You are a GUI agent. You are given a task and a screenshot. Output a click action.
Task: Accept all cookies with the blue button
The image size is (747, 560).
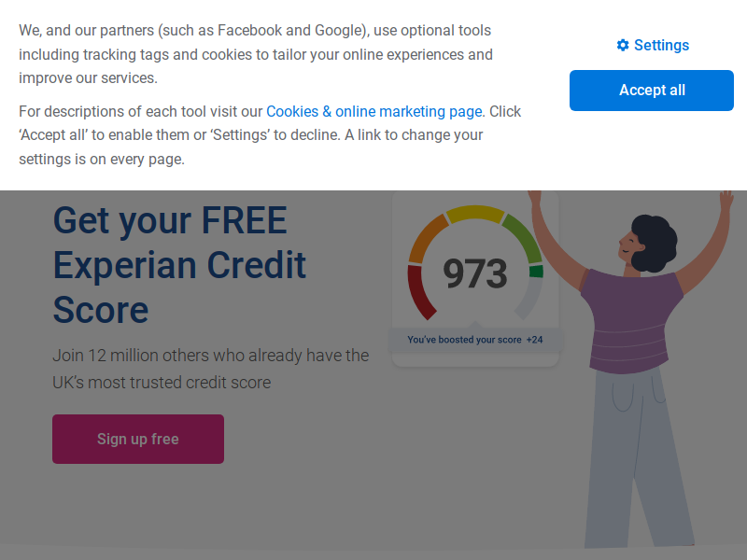tap(651, 91)
